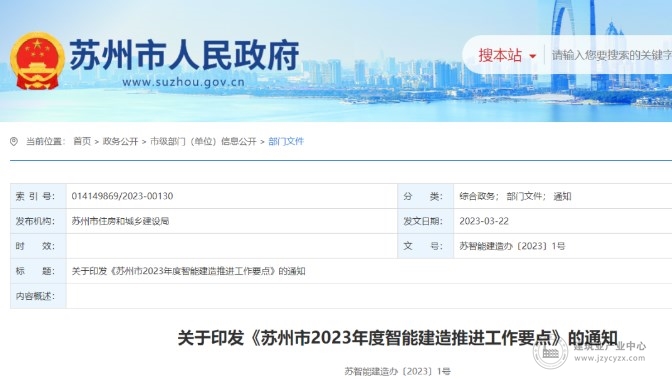Screen dimensions: 672x379
Task: Click the 发文日期 label cell
Action: pos(426,221)
